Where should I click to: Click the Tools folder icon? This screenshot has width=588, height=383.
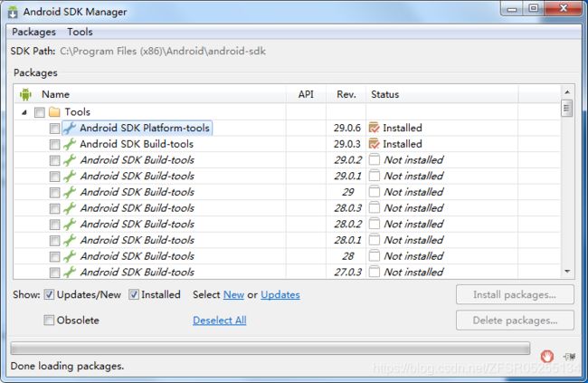pos(54,112)
